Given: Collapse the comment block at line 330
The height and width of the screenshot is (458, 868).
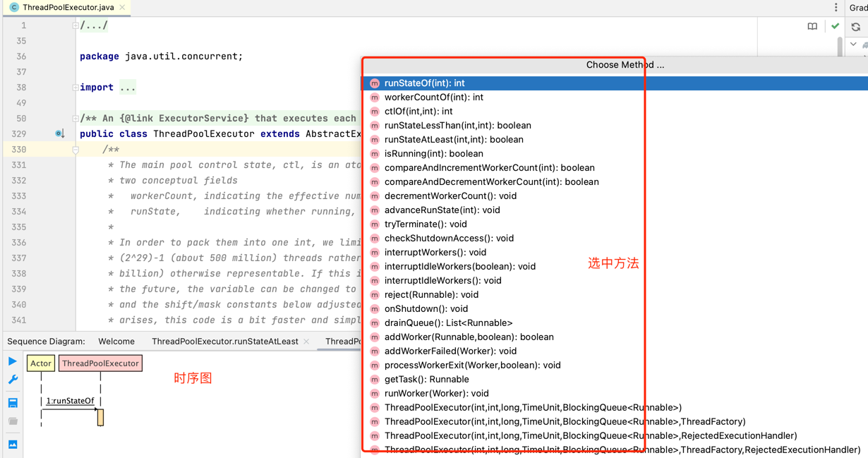Looking at the screenshot, I should [x=76, y=150].
